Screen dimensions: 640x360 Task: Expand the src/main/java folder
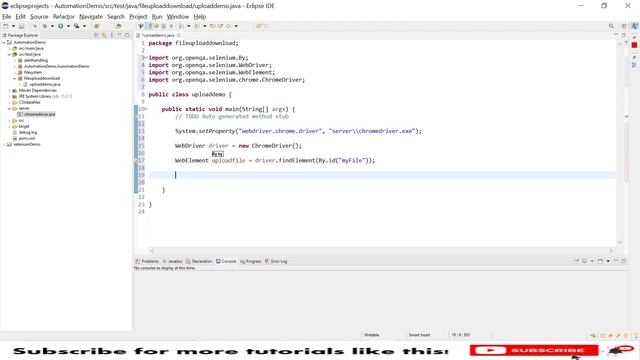[x=10, y=48]
